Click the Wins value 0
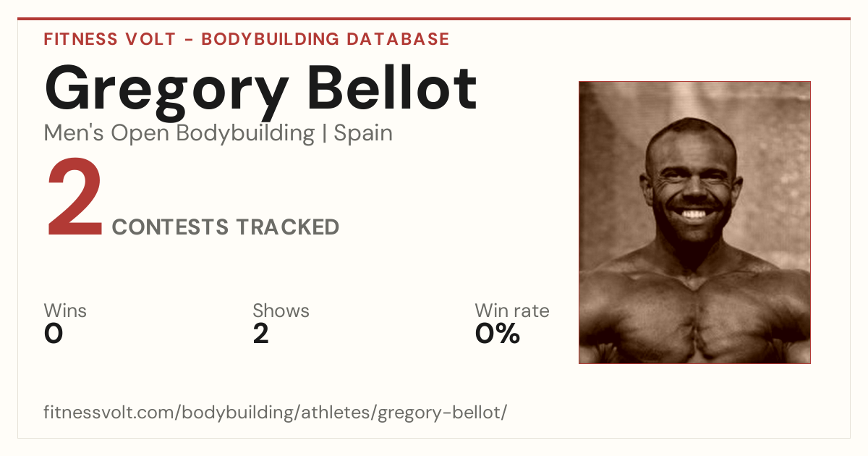Image resolution: width=868 pixels, height=456 pixels. pyautogui.click(x=54, y=334)
